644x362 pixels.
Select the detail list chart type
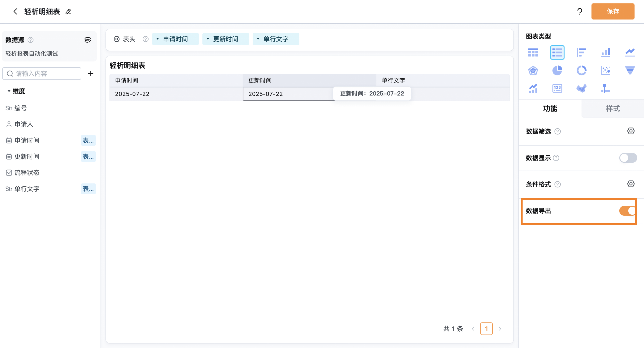(x=557, y=52)
